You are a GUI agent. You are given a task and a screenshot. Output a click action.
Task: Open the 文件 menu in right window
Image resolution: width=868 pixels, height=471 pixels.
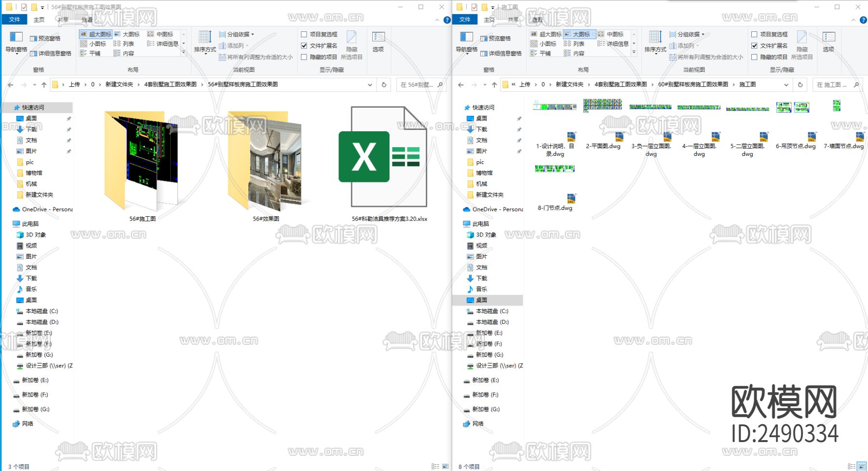465,19
